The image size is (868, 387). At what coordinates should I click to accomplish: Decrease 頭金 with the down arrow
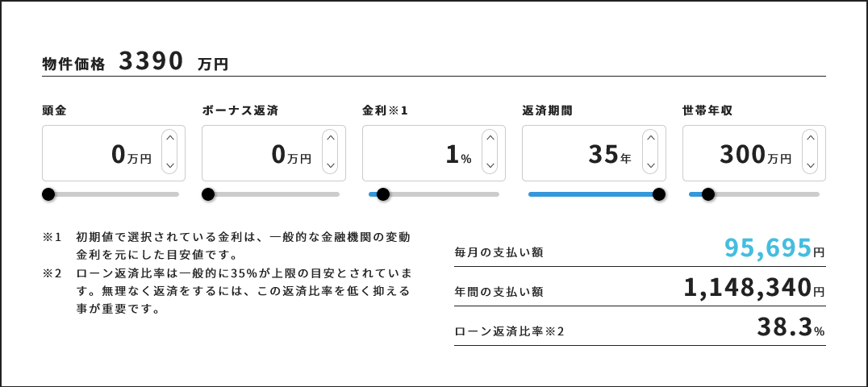[169, 165]
